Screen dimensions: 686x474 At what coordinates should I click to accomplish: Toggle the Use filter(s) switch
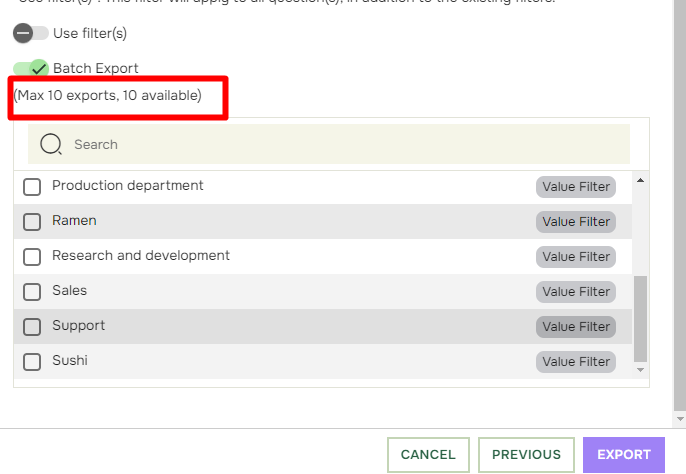[30, 33]
